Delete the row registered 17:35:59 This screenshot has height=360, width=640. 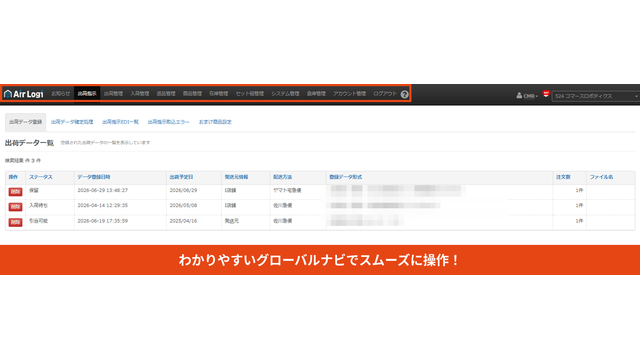point(16,222)
